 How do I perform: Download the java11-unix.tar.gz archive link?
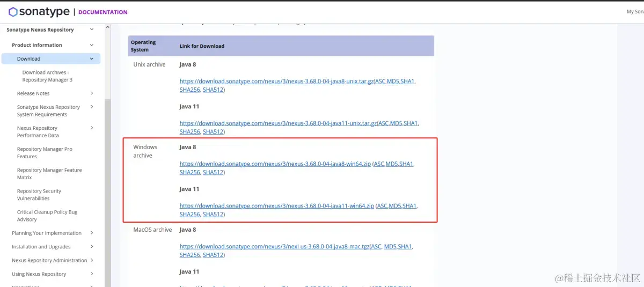(278, 123)
